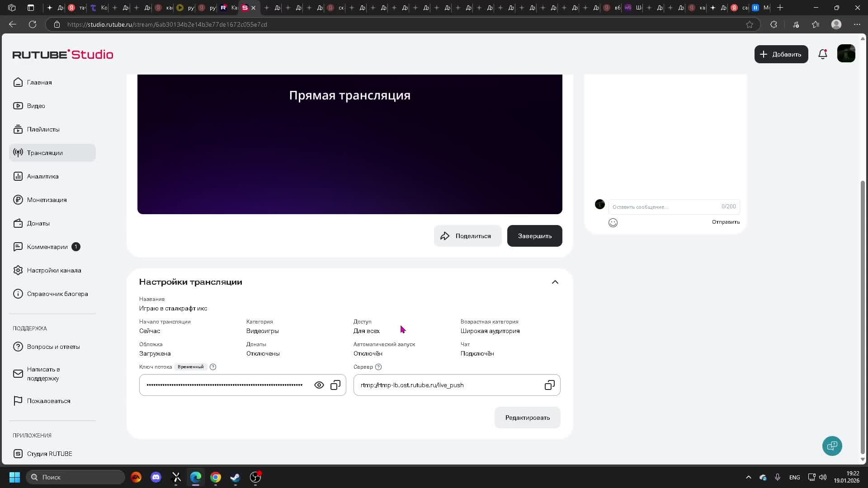
Task: Copy the RTMP server URL
Action: pyautogui.click(x=549, y=385)
